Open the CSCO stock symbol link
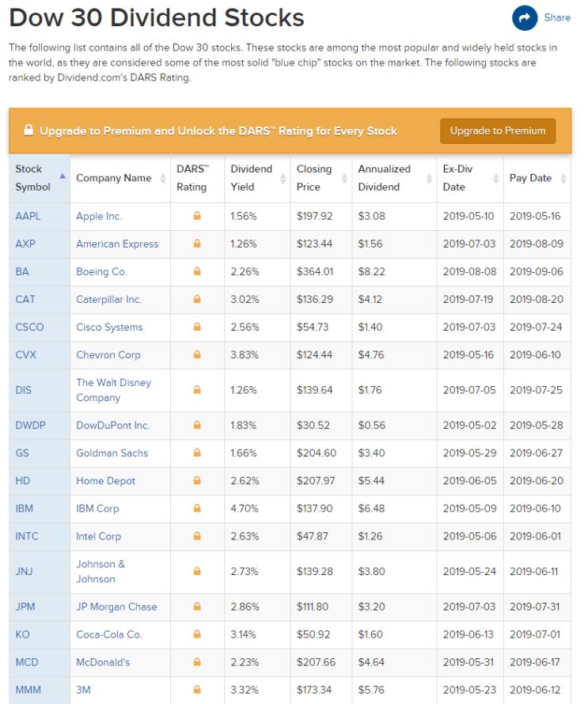The height and width of the screenshot is (704, 588). point(29,327)
